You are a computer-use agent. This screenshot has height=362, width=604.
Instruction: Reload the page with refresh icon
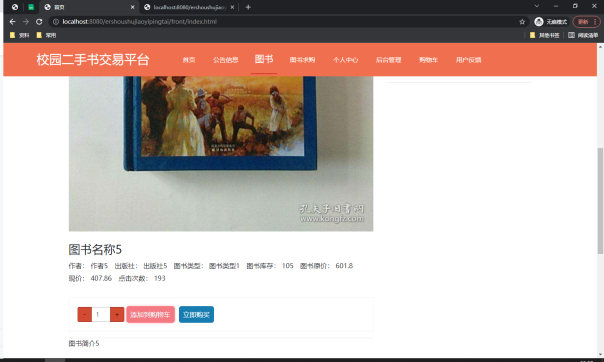click(39, 22)
